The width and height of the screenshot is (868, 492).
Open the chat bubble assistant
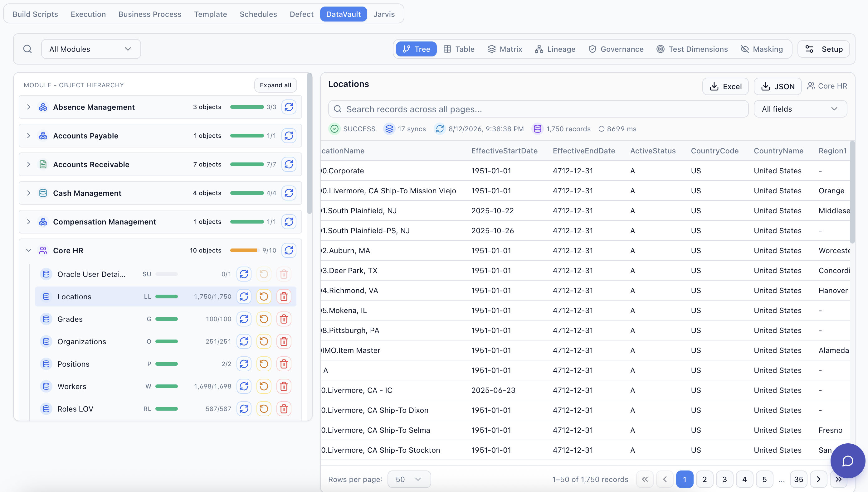(847, 461)
